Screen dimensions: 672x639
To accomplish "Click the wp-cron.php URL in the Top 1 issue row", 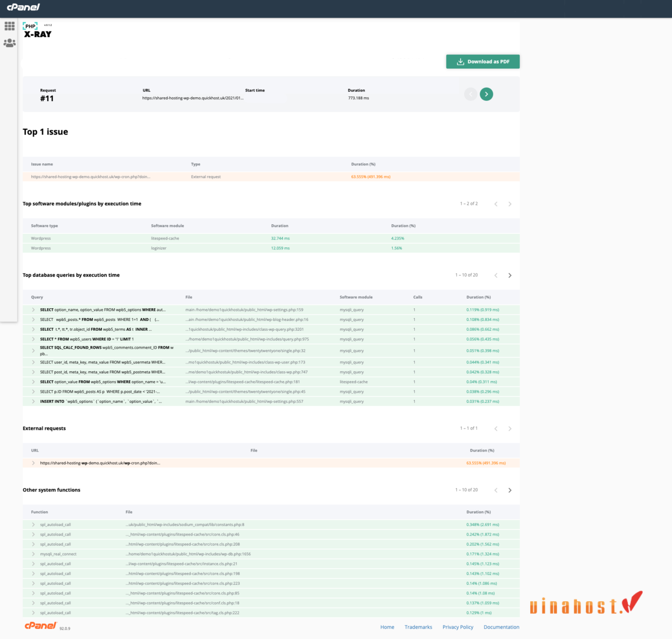I will click(x=90, y=177).
